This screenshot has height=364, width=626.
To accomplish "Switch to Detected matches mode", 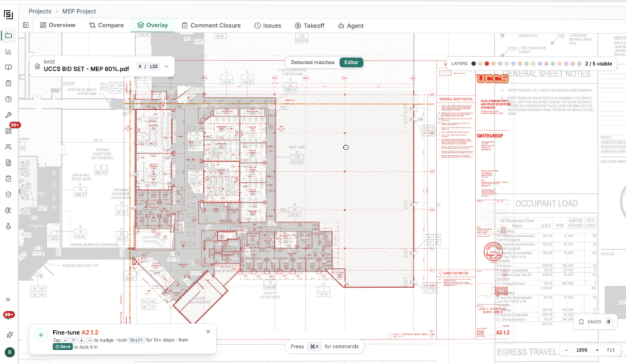I will pyautogui.click(x=312, y=62).
